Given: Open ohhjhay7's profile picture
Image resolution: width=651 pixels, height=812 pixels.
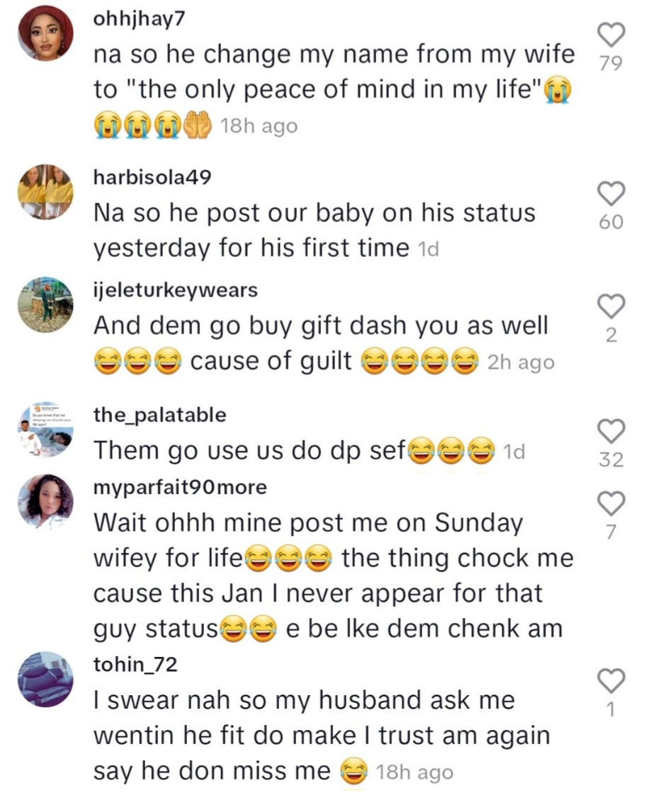Looking at the screenshot, I should [46, 33].
